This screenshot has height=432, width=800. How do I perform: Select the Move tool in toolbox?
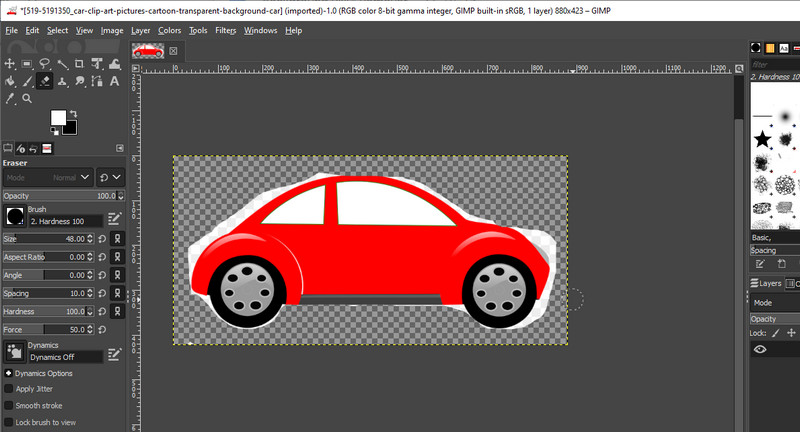pos(10,64)
